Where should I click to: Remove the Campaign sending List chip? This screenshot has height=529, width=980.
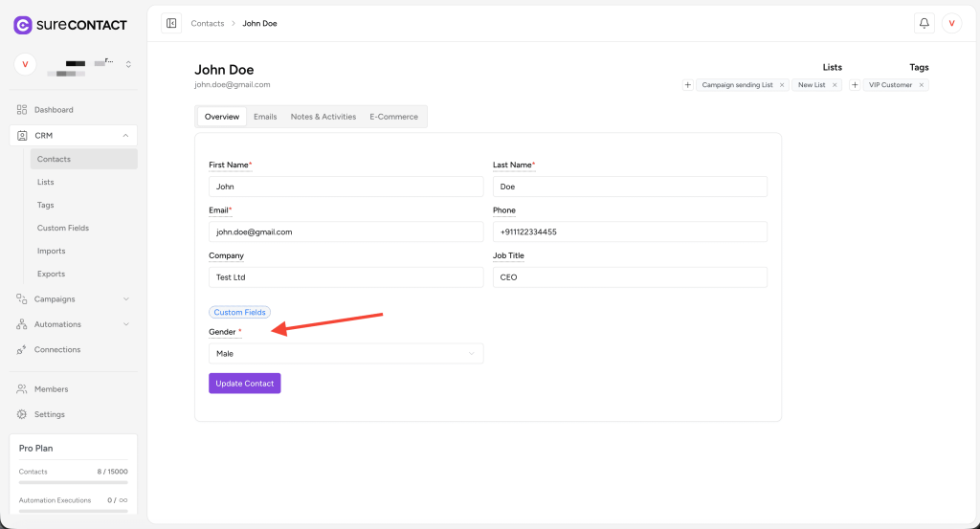coord(782,85)
